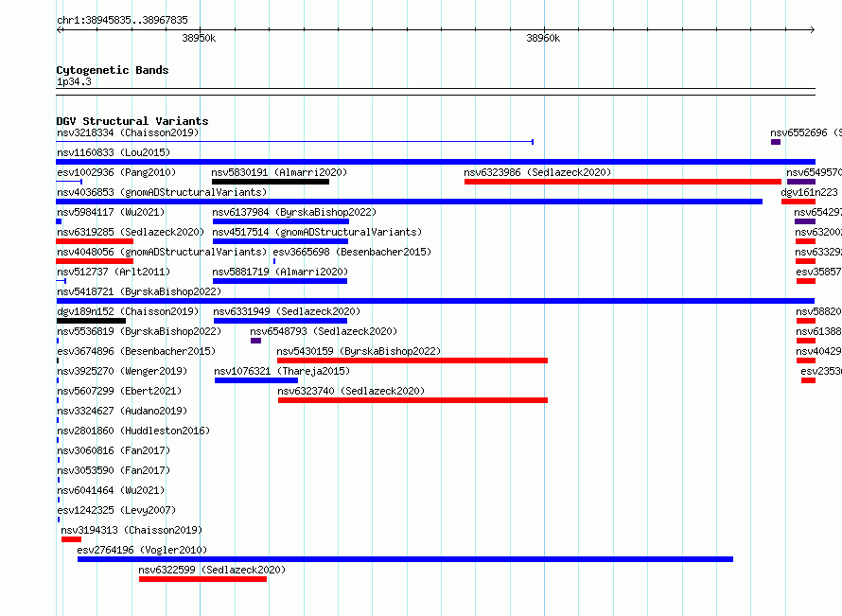Click the red bar of nsv6323740 (Sedlazeck2020)
Image resolution: width=842 pixels, height=616 pixels.
(412, 400)
